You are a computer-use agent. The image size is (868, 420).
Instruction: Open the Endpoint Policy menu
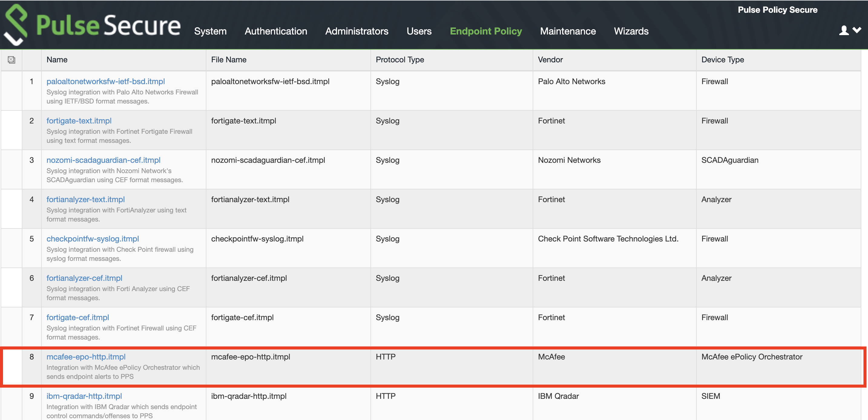pyautogui.click(x=486, y=31)
